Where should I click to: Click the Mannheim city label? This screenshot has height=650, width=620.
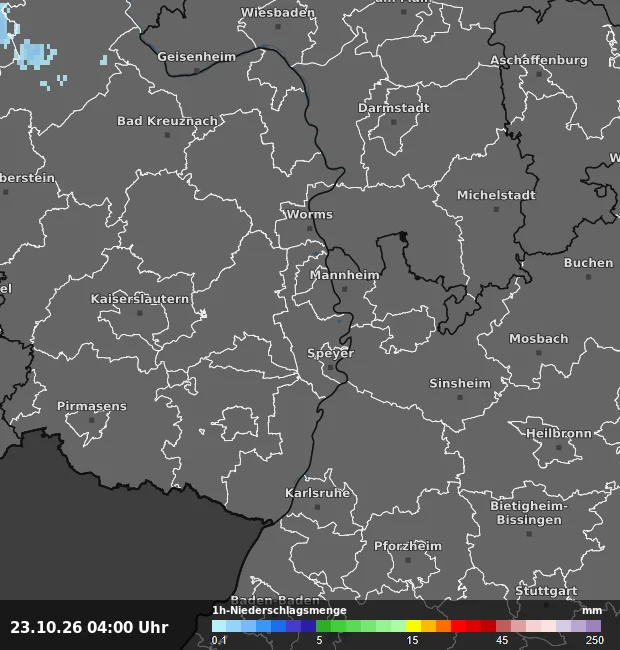pyautogui.click(x=344, y=275)
